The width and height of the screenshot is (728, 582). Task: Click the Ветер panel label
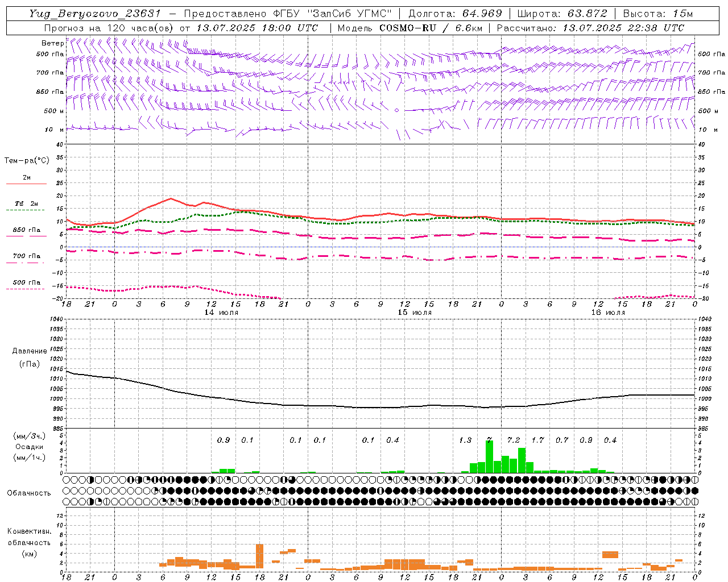pos(52,43)
